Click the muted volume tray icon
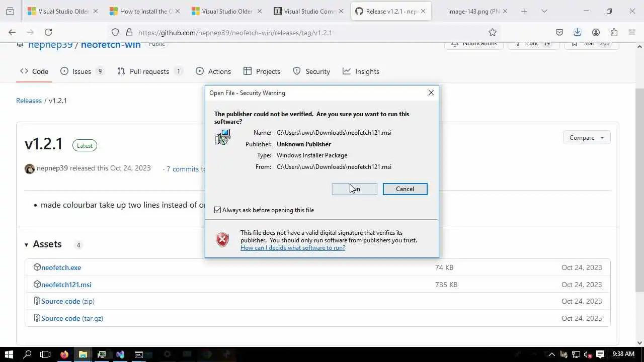The image size is (644, 362). [x=588, y=354]
